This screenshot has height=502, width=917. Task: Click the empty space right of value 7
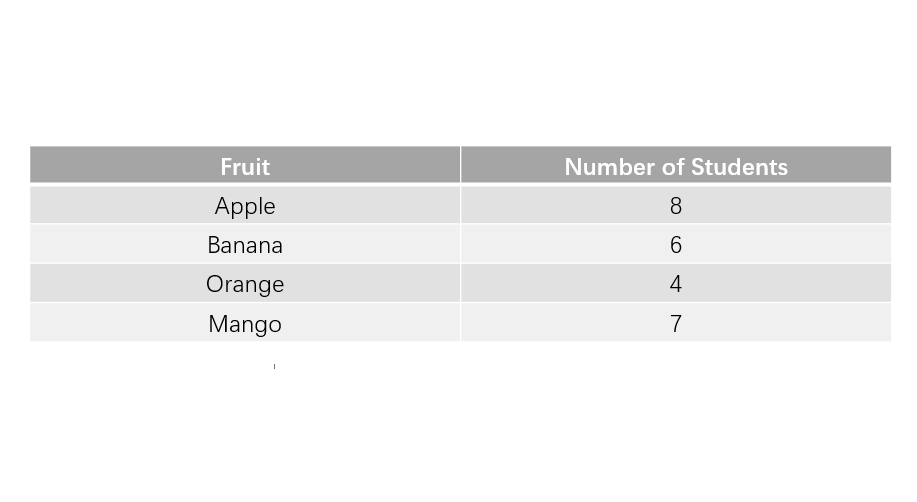point(787,322)
